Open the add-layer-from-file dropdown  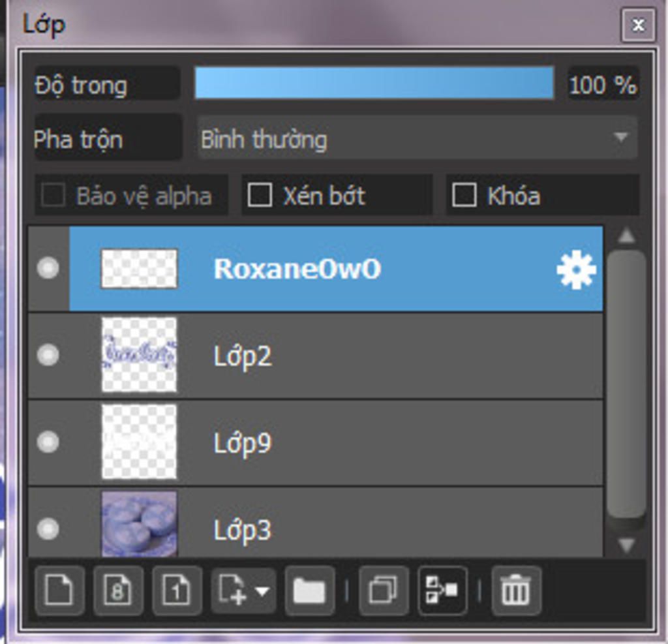[x=244, y=590]
